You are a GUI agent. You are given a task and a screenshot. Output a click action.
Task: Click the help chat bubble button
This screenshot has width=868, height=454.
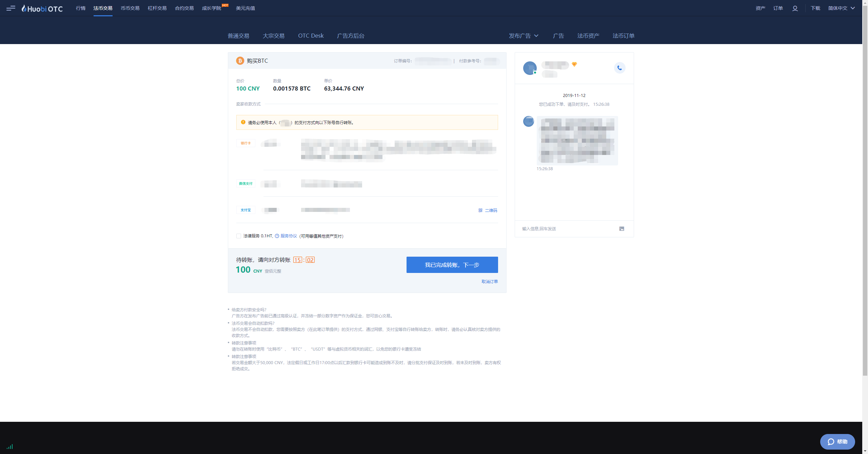click(837, 441)
